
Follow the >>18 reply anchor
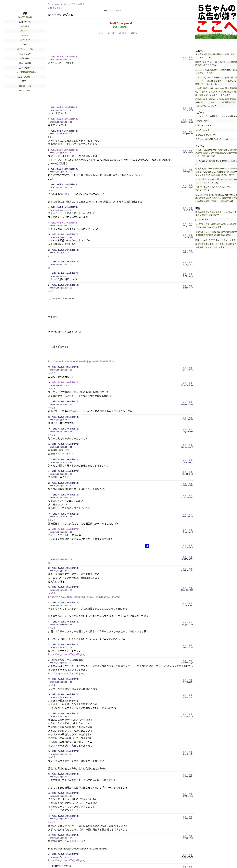[51, 435]
